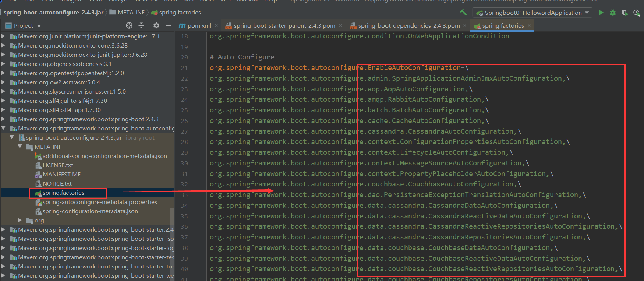Collapse the spring-boot-autoconfigure Maven library node
The width and height of the screenshot is (644, 281).
pyautogui.click(x=3, y=128)
